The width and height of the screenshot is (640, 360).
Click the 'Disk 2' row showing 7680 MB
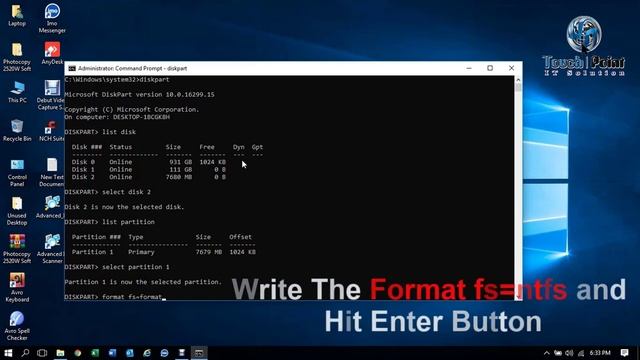point(149,177)
